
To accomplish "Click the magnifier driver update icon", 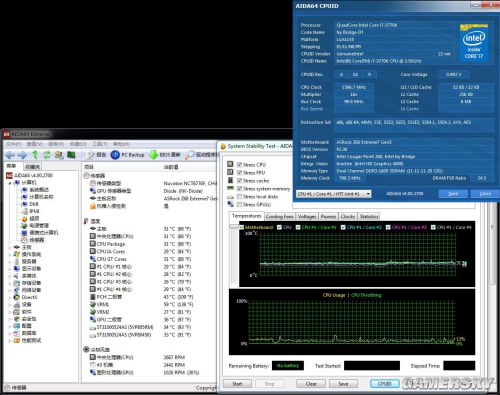I will (190, 155).
